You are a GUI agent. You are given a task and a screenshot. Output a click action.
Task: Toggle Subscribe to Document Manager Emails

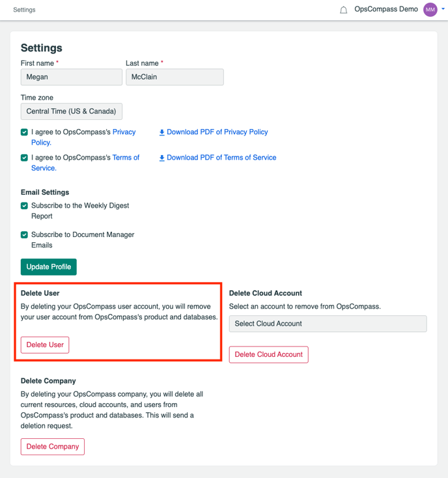[x=24, y=234]
